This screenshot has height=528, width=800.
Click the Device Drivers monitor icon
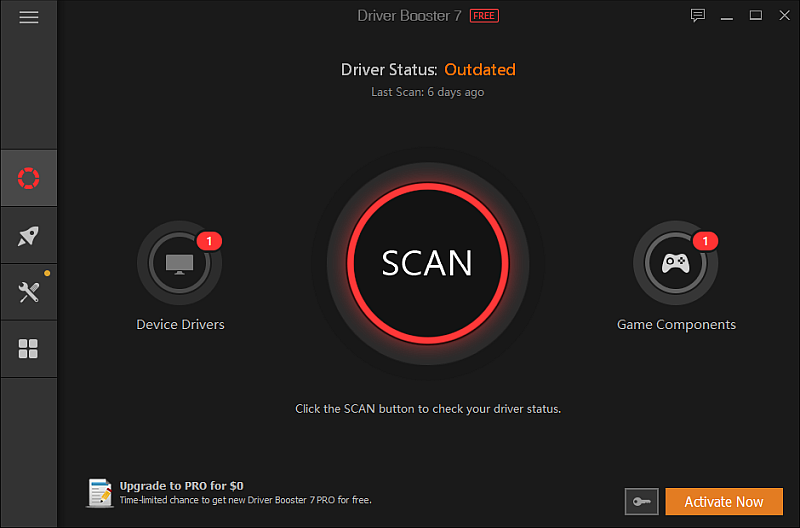[179, 263]
